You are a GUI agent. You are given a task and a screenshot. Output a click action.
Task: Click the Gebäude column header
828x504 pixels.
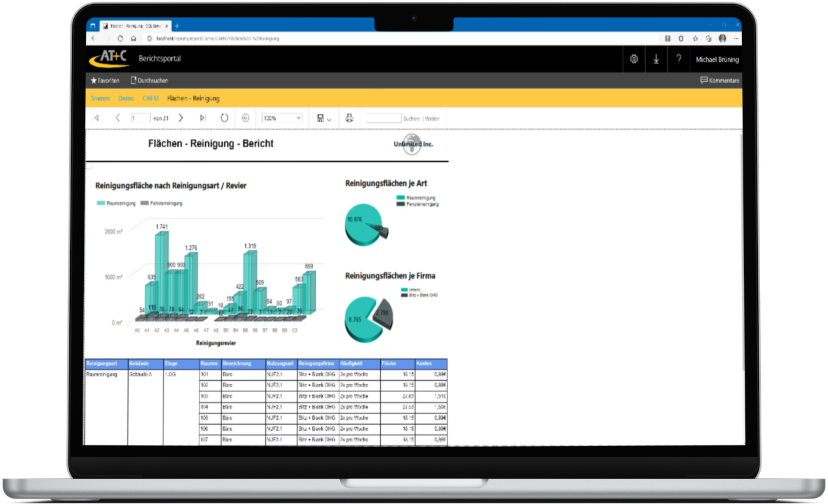coord(145,364)
